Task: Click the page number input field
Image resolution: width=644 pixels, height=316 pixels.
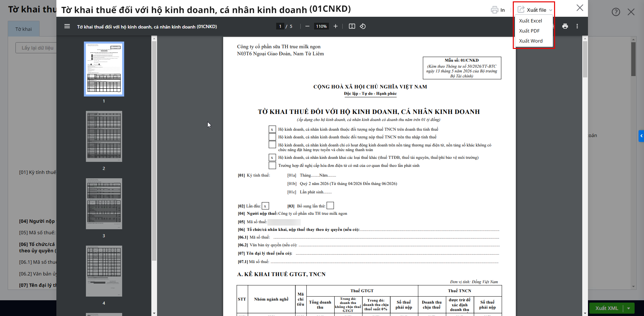Action: (x=280, y=26)
